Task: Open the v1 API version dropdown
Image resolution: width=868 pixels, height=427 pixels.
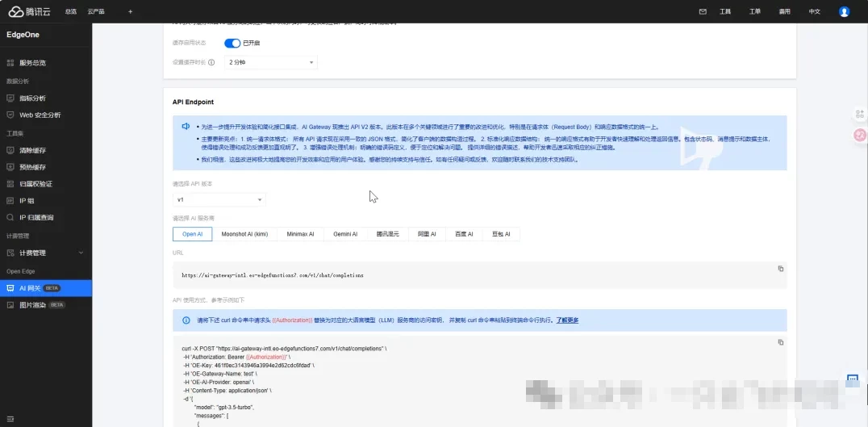Action: [219, 199]
